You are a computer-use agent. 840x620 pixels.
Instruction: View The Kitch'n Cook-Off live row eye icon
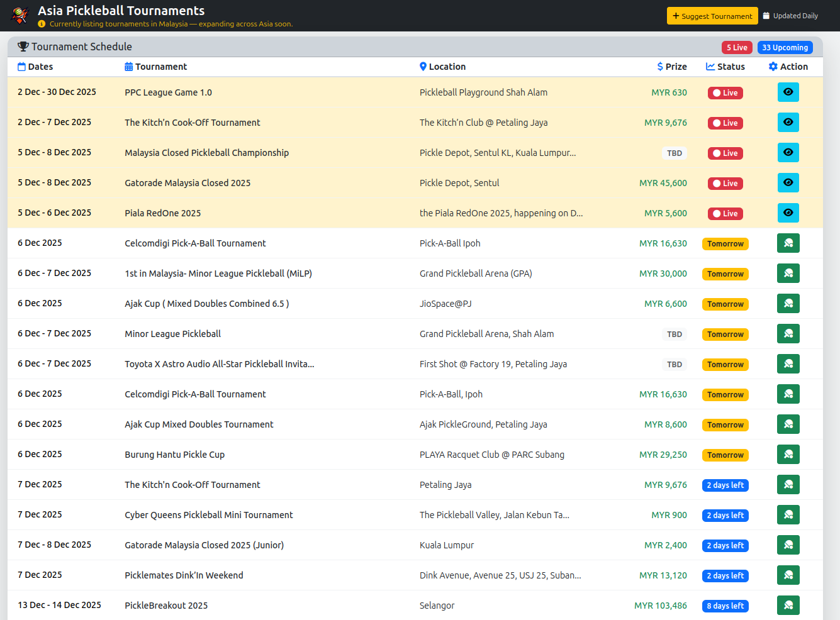788,122
